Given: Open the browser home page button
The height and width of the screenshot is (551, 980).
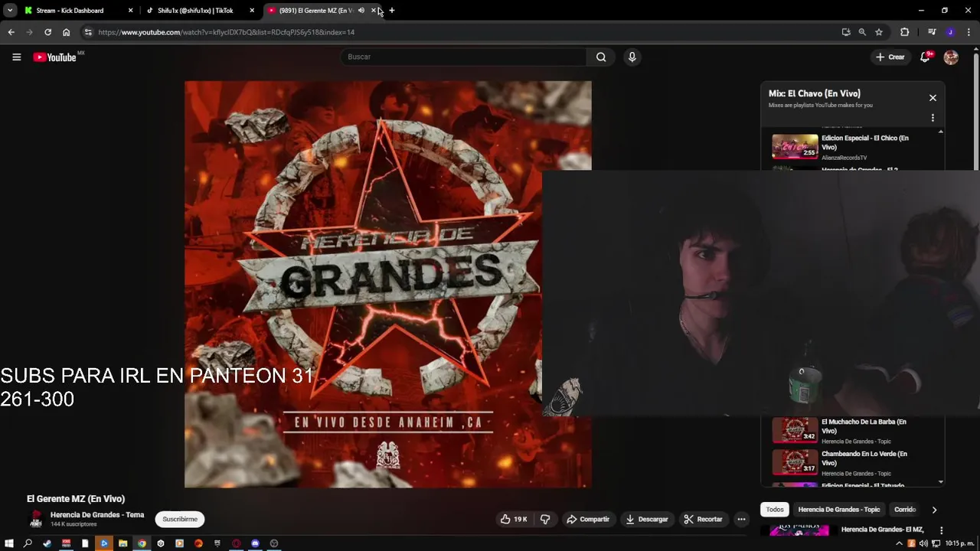Looking at the screenshot, I should point(66,32).
